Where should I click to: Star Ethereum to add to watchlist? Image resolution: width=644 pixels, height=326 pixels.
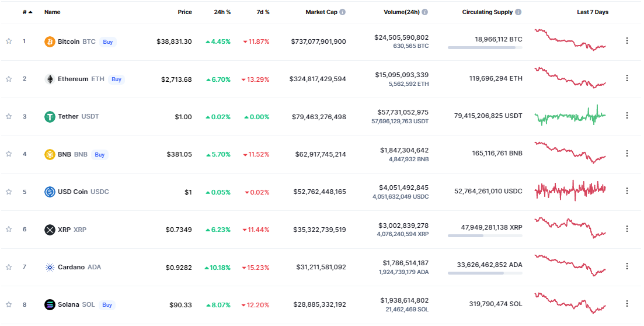click(9, 78)
